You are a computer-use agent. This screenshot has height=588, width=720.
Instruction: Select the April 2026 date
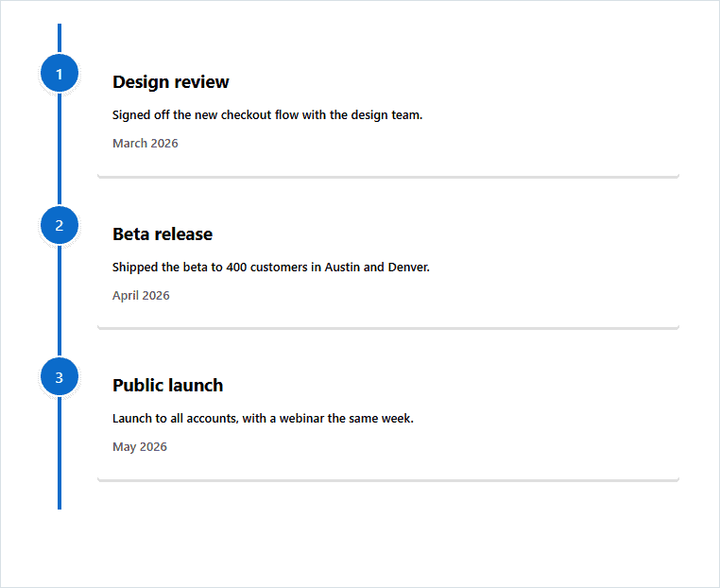141,295
